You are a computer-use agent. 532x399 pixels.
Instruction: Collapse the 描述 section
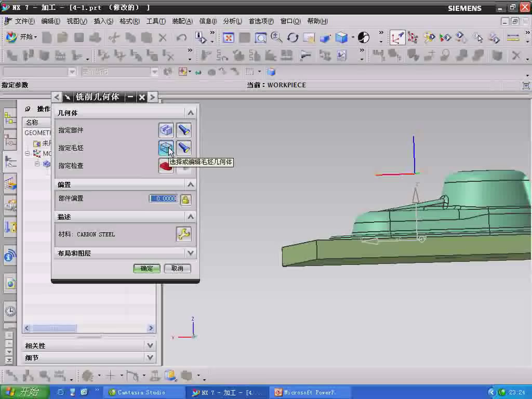point(191,217)
